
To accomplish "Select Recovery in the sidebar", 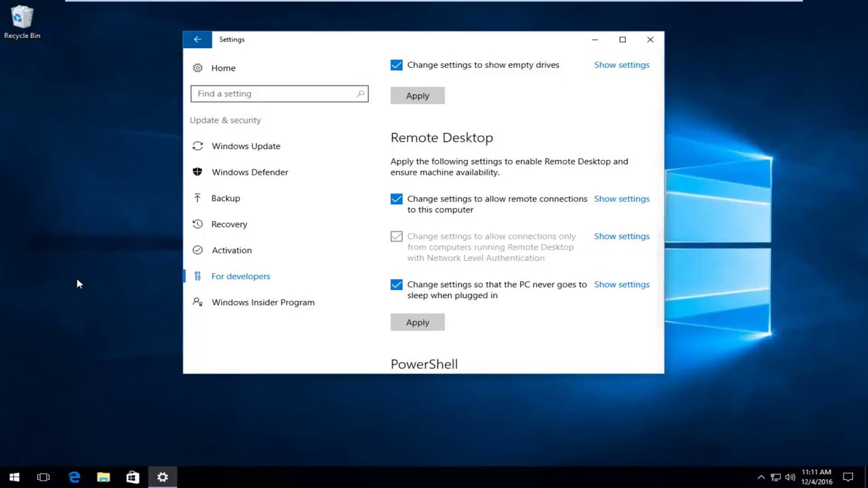I will (x=229, y=224).
